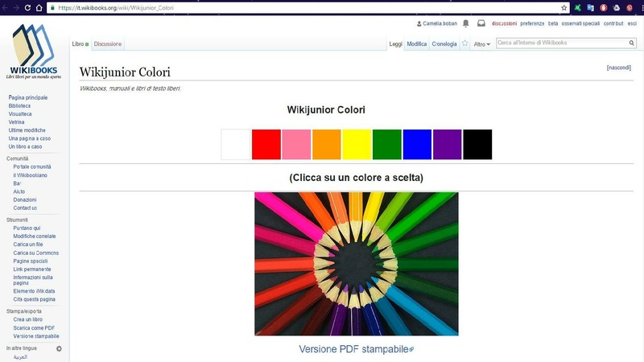The width and height of the screenshot is (644, 362).
Task: Switch to the Modifica tab
Action: point(416,43)
